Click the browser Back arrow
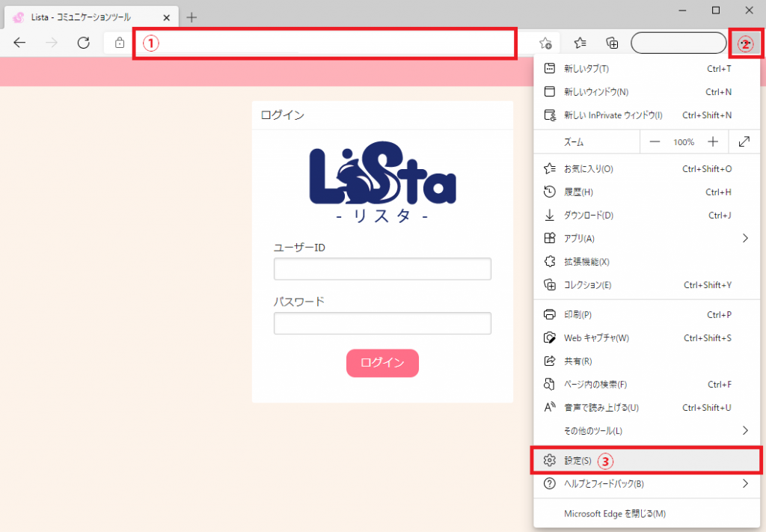 (x=19, y=43)
